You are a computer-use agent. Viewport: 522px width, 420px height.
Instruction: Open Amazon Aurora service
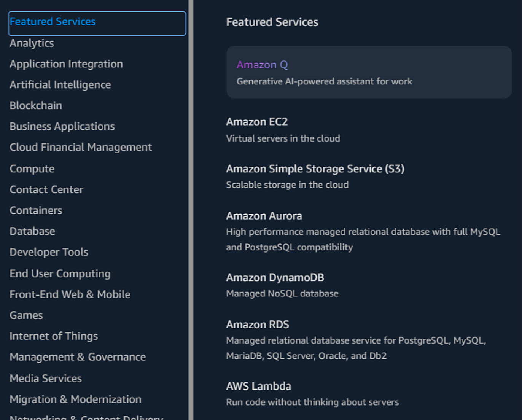tap(264, 216)
